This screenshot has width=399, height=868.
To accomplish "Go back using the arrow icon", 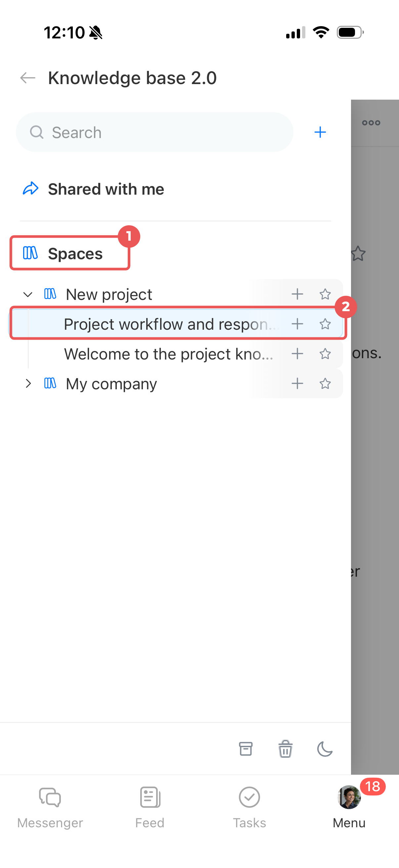I will click(27, 78).
